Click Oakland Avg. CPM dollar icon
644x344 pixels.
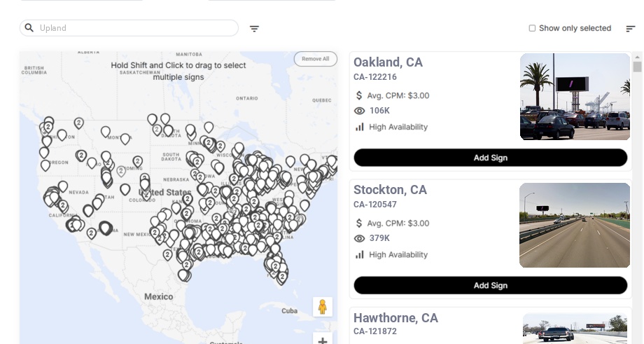359,95
